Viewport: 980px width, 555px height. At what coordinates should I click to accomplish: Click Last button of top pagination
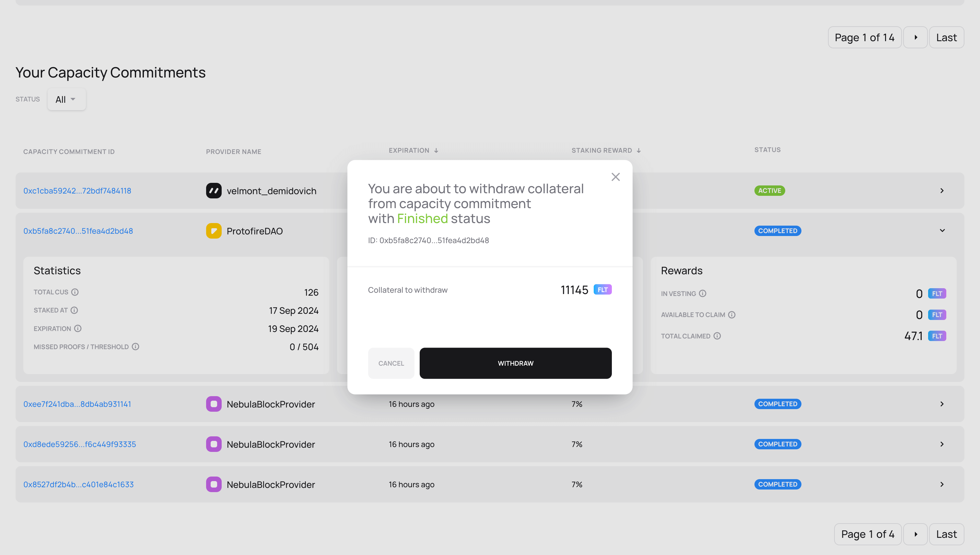[x=947, y=37]
